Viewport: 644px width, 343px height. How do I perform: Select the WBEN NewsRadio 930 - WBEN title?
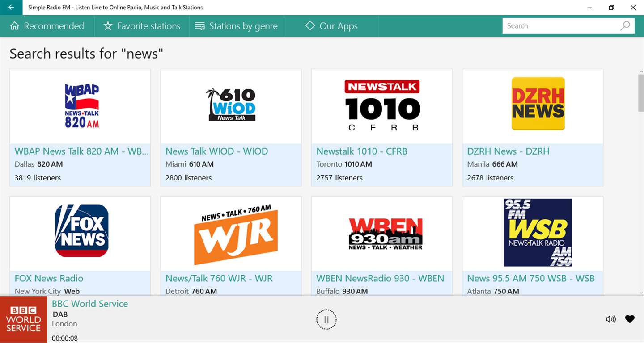pyautogui.click(x=380, y=279)
